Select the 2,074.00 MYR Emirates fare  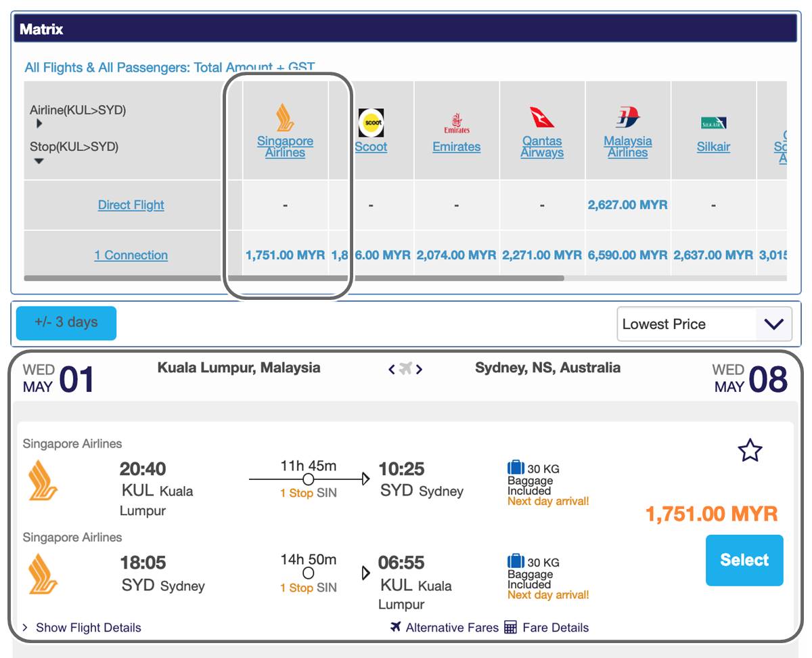pos(457,255)
